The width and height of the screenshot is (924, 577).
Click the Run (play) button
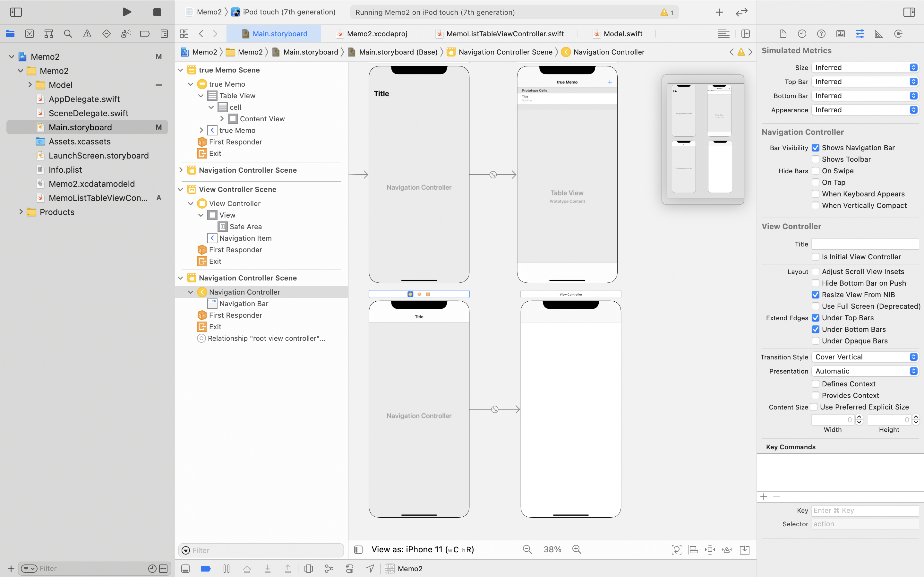point(127,12)
